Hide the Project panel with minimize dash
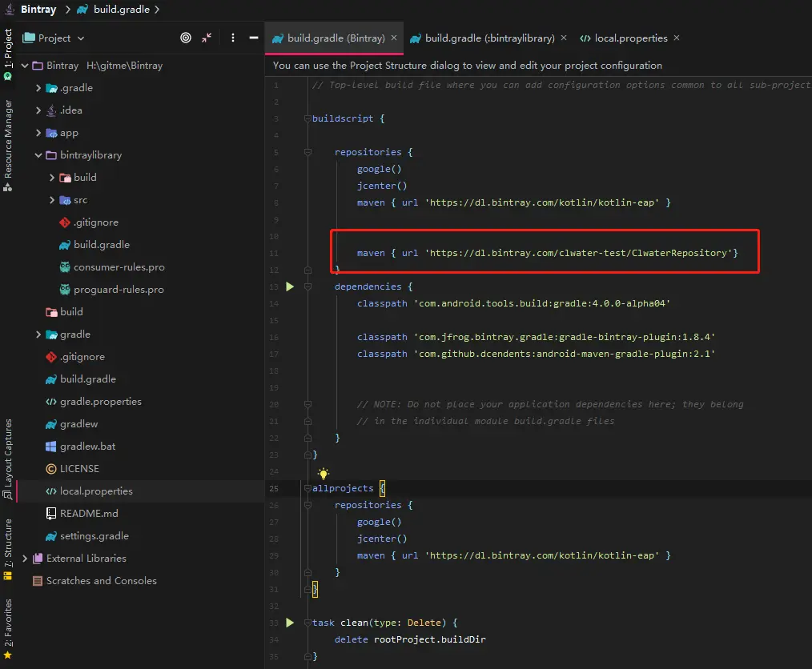The height and width of the screenshot is (669, 812). point(254,38)
